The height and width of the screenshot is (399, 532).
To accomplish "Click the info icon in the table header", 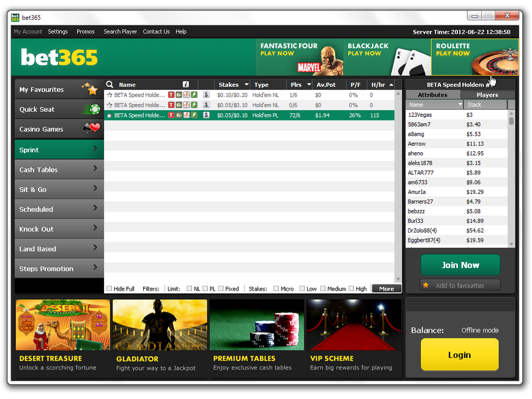I will [x=186, y=84].
